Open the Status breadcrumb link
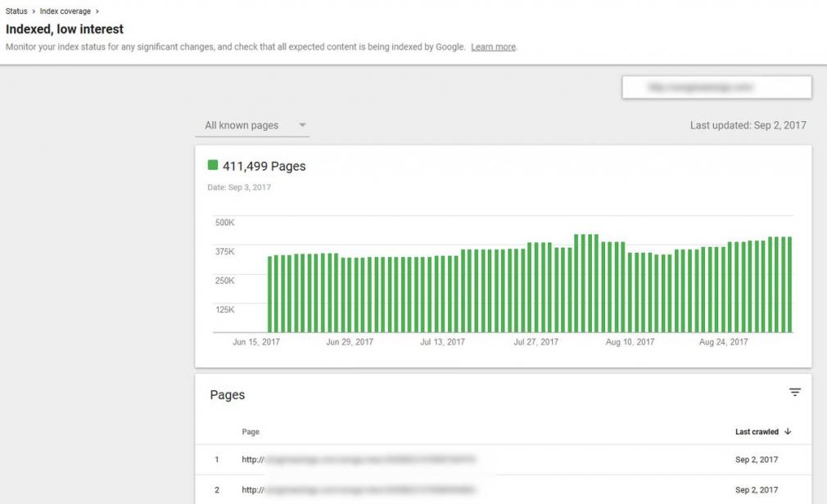The height and width of the screenshot is (504, 827). pos(16,11)
